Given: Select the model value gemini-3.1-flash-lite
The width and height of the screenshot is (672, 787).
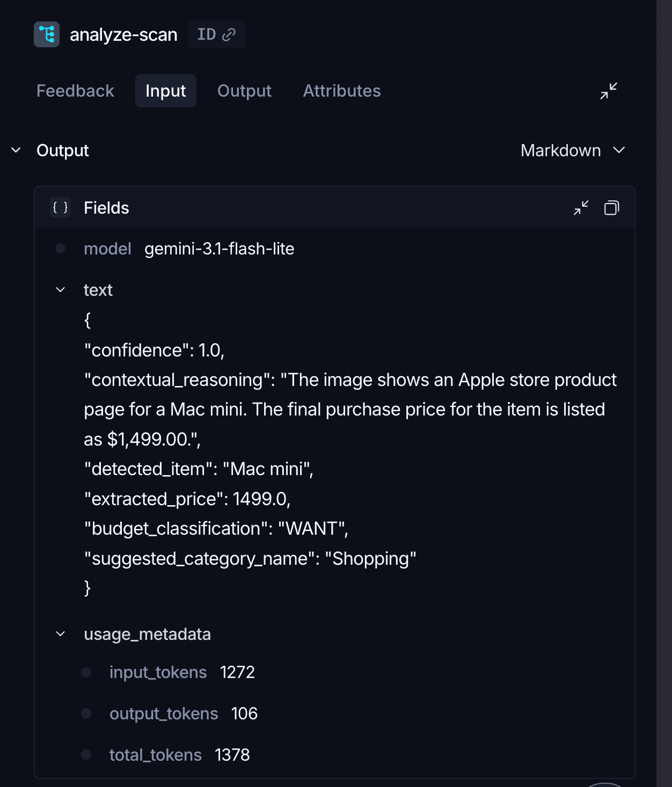Looking at the screenshot, I should pos(219,249).
